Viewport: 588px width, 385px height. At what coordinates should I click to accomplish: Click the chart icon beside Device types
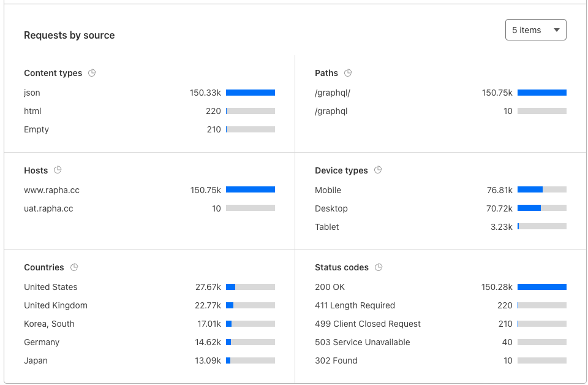[x=378, y=170]
